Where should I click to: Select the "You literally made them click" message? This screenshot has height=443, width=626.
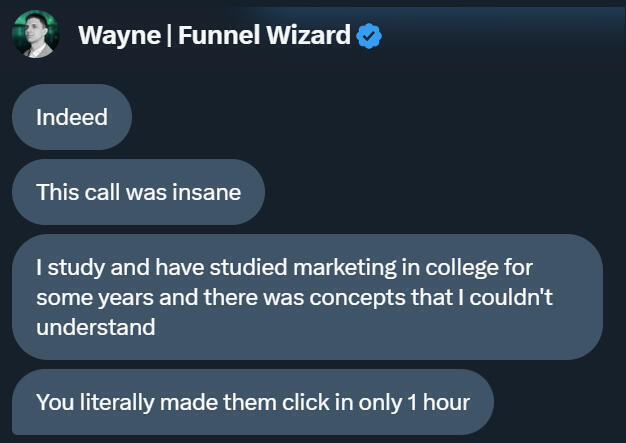pos(252,402)
